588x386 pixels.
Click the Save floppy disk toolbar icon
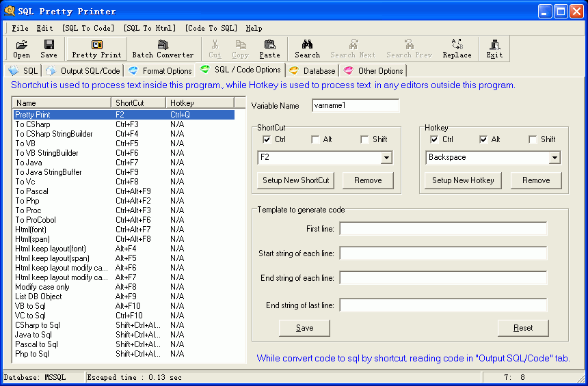point(49,49)
